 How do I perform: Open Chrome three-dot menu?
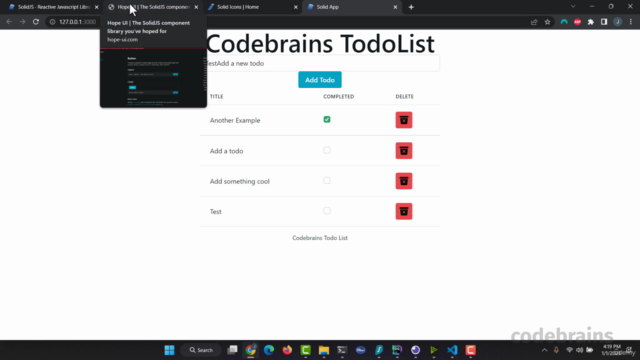click(631, 22)
